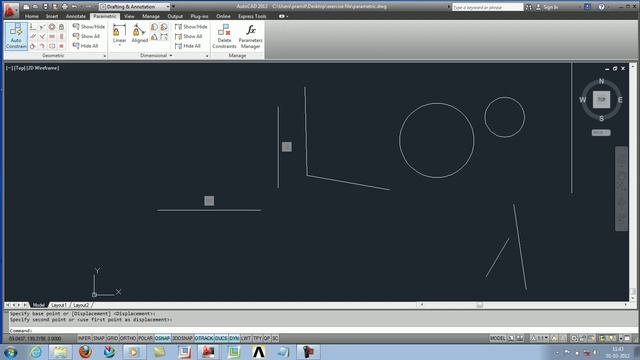Toggle OTRACK in status bar
The image size is (640, 360).
[x=204, y=338]
